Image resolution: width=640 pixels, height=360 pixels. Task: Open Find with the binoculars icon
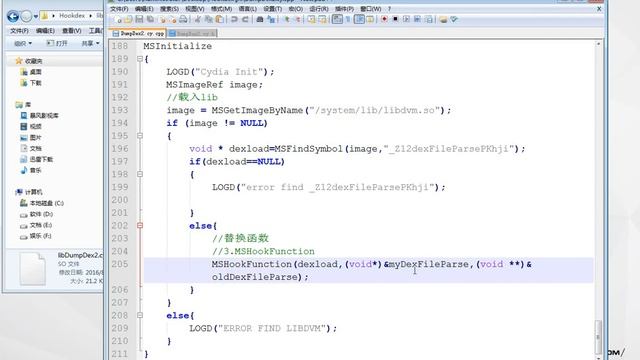[260, 19]
